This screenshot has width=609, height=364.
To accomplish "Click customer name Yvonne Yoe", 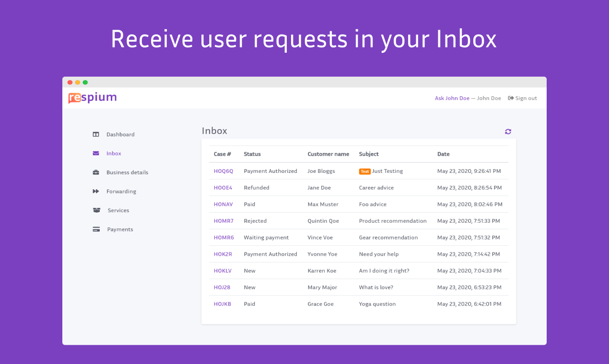I will 323,254.
